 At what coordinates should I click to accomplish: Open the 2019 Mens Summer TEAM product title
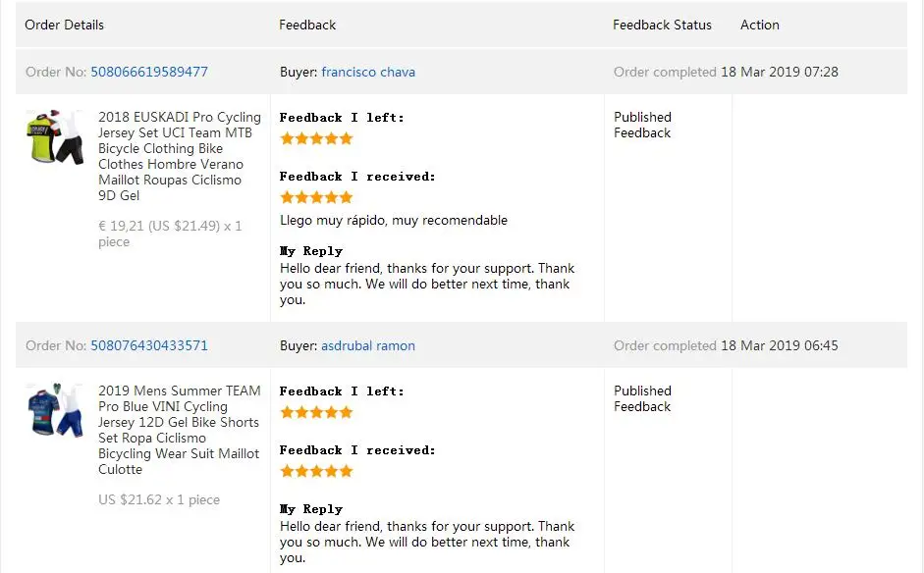[179, 430]
